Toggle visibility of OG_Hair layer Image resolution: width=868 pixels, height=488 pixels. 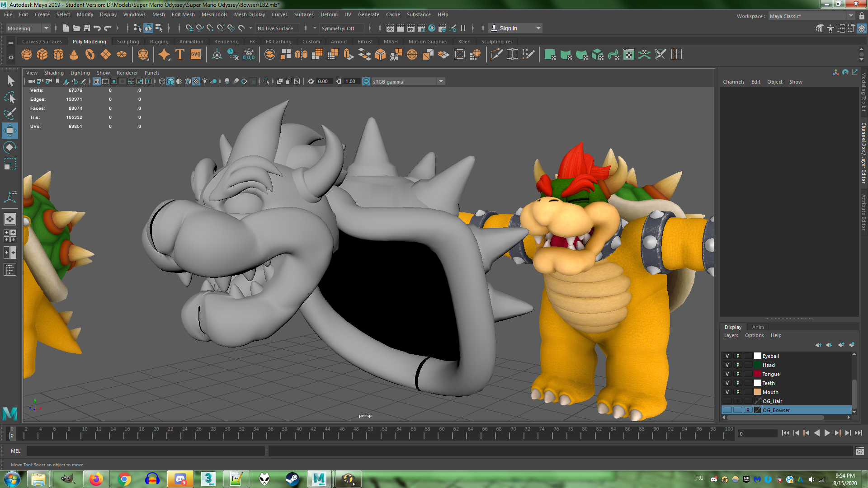pos(727,401)
